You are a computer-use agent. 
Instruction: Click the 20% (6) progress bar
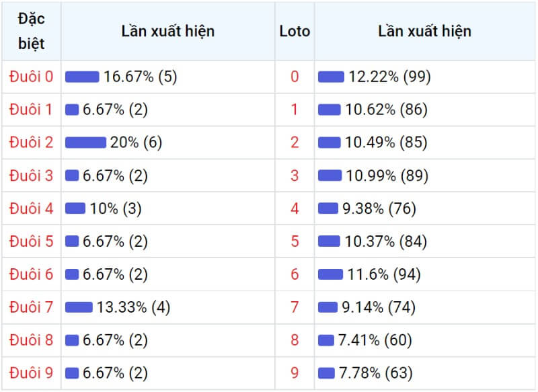86,143
